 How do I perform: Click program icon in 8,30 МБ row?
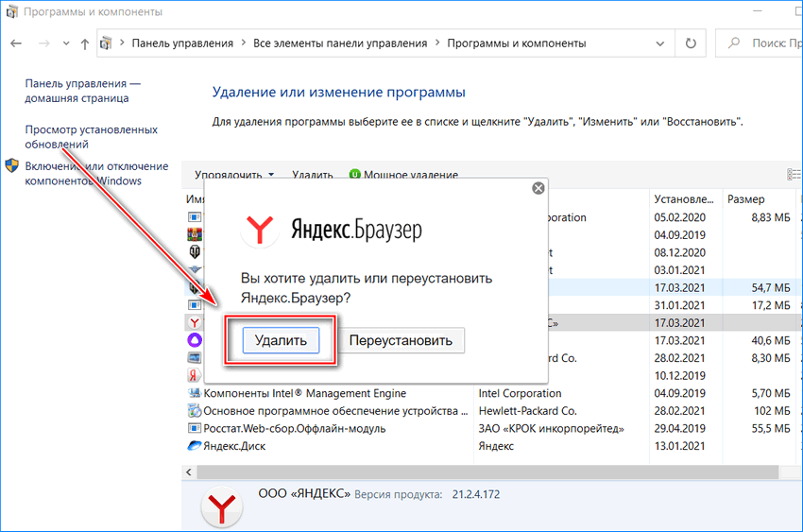click(x=195, y=358)
